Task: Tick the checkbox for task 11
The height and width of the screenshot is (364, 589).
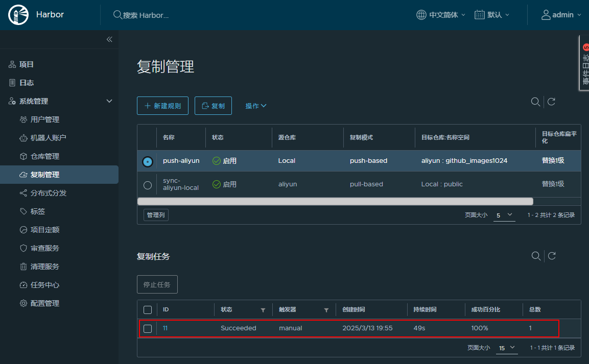Action: [x=148, y=329]
